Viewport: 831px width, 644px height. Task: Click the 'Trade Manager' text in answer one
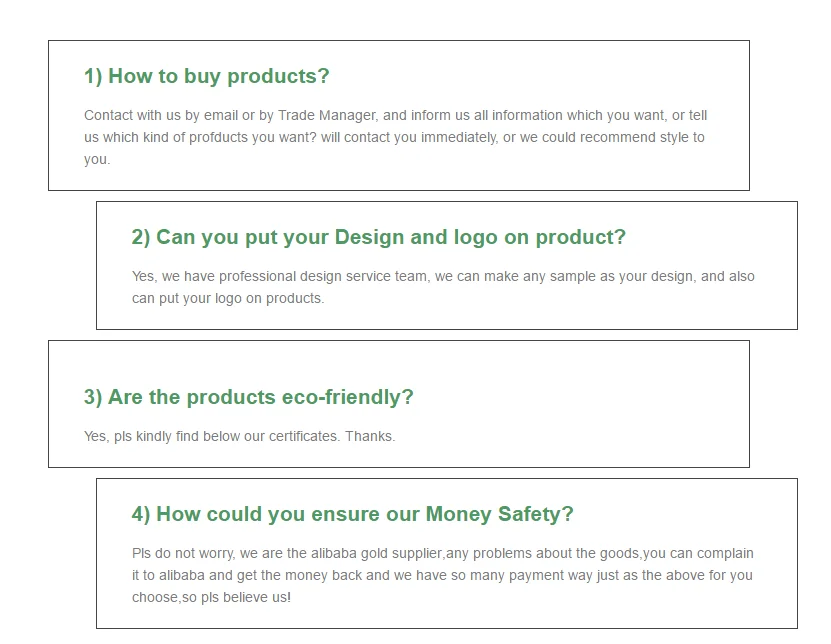[x=328, y=116]
